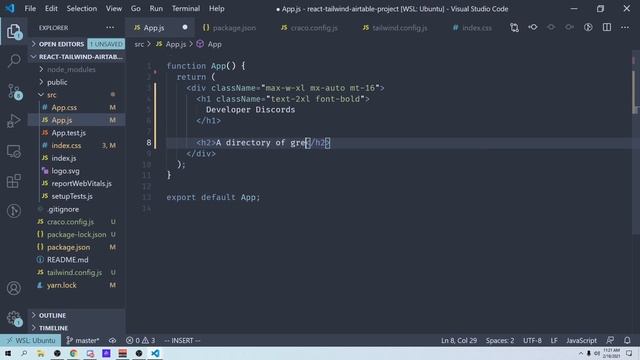
Task: Open the Edit menu
Action: (x=51, y=9)
